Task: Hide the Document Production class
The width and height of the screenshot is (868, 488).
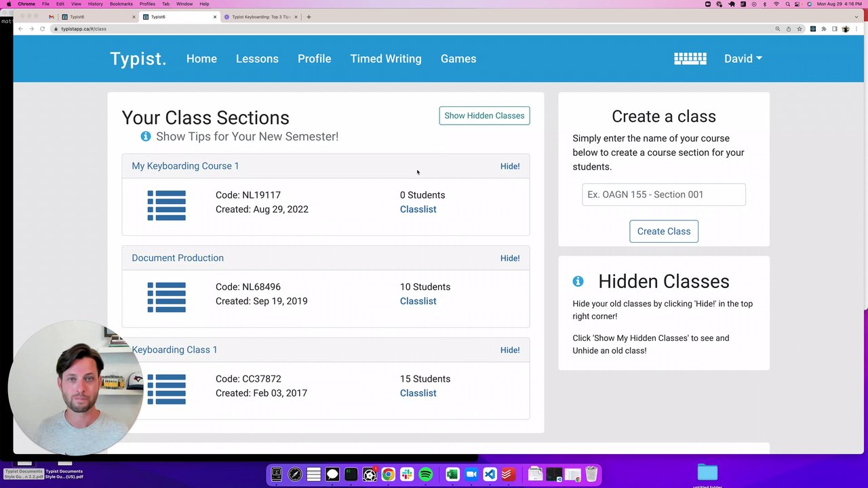Action: point(510,258)
